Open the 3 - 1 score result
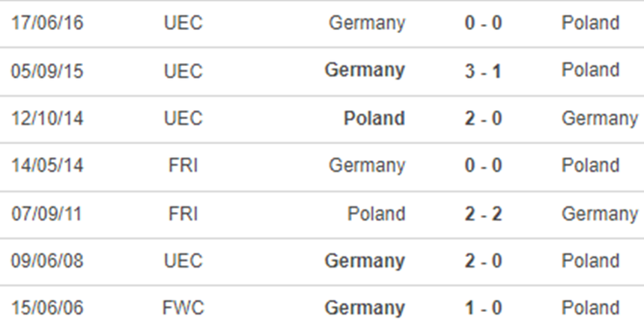This screenshot has height=332, width=644. (x=483, y=70)
